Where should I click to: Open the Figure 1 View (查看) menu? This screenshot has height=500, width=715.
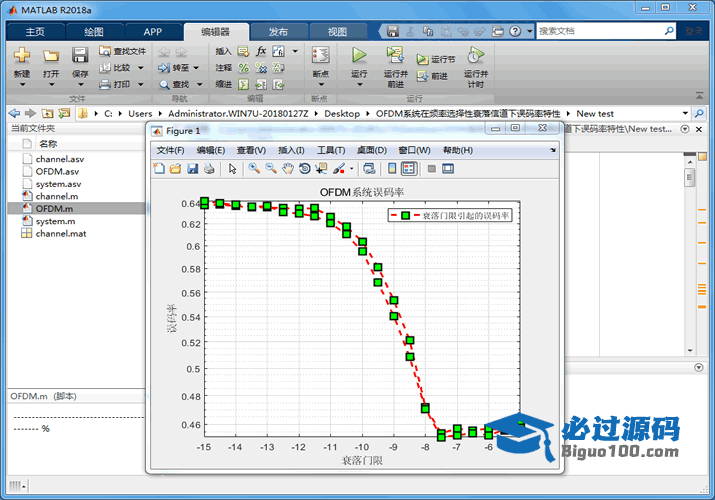[x=251, y=150]
